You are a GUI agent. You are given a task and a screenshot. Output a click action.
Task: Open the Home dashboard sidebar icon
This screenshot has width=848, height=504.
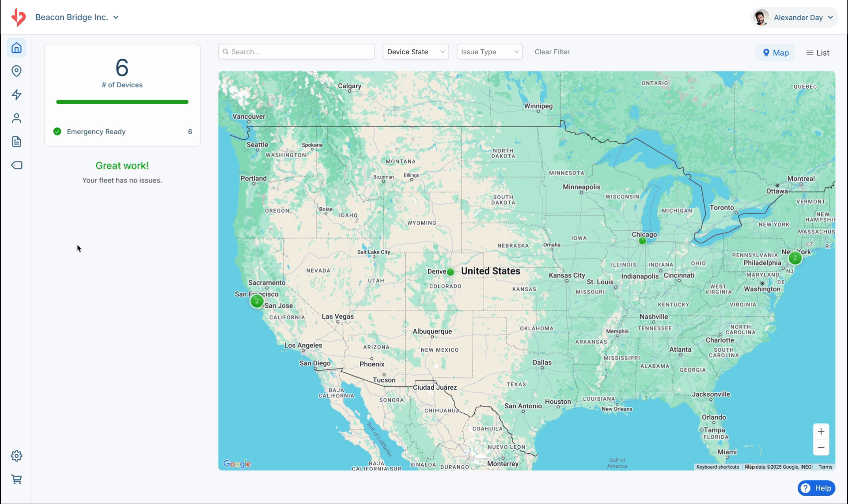click(16, 48)
